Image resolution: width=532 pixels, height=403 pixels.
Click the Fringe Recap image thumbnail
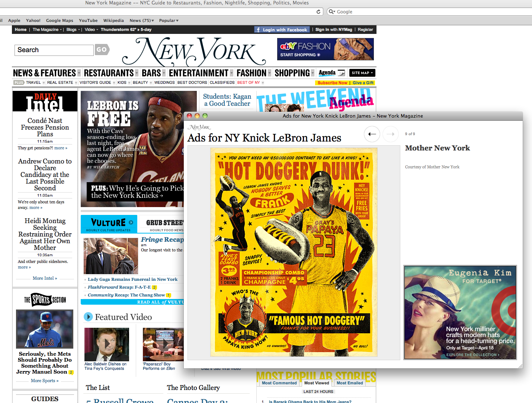click(111, 256)
